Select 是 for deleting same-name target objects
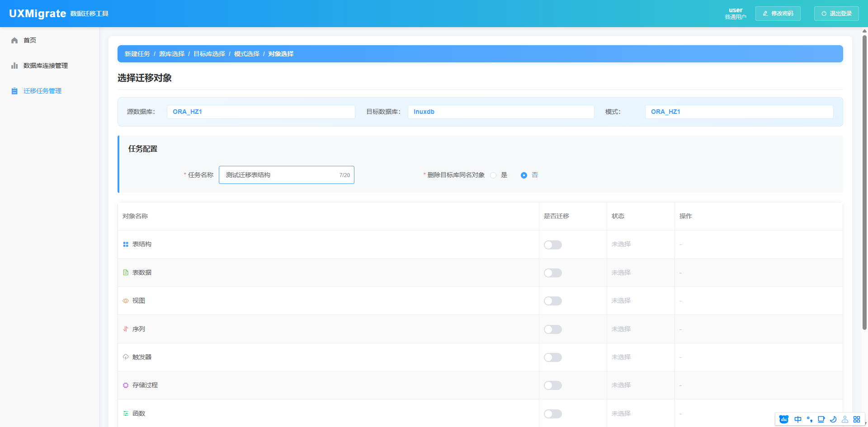This screenshot has height=427, width=868. (x=493, y=175)
